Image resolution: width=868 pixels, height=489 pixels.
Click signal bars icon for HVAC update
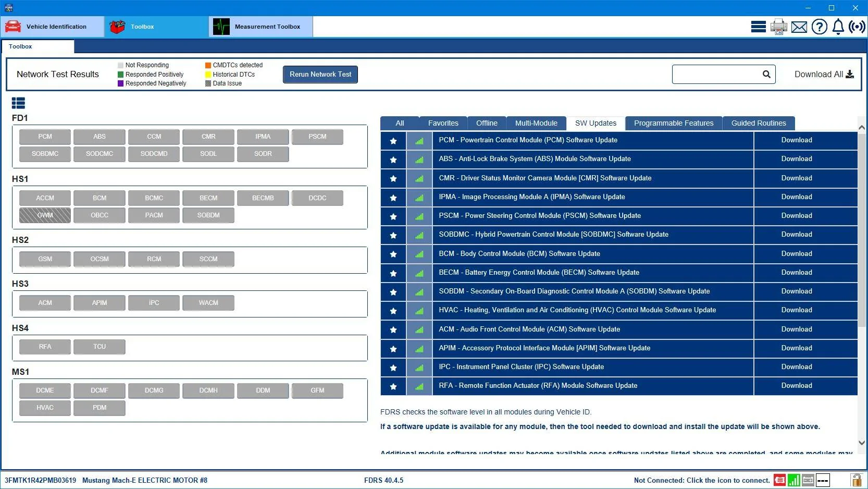(x=419, y=311)
